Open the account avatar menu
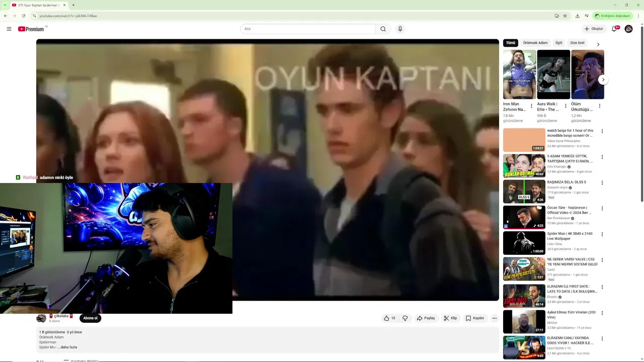The height and width of the screenshot is (362, 644). (628, 29)
